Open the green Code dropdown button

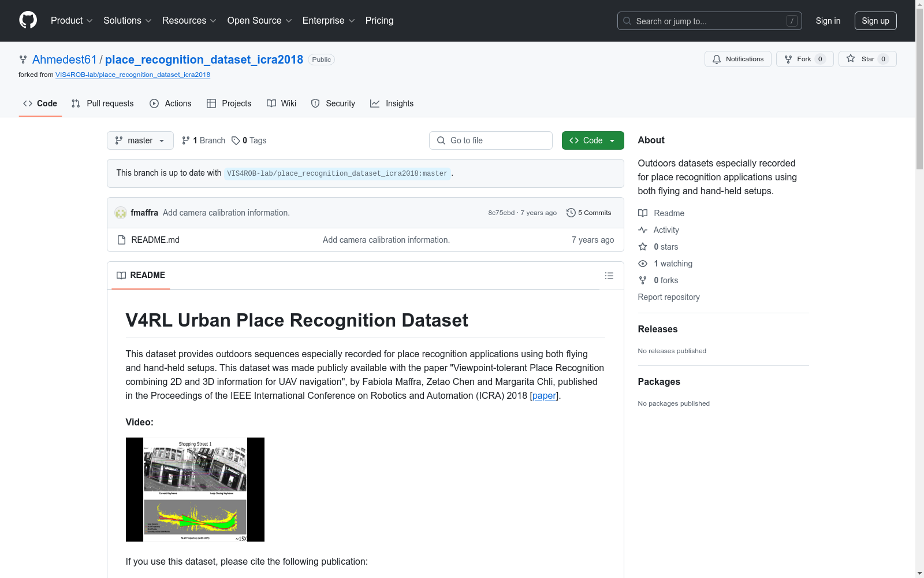[x=593, y=140]
